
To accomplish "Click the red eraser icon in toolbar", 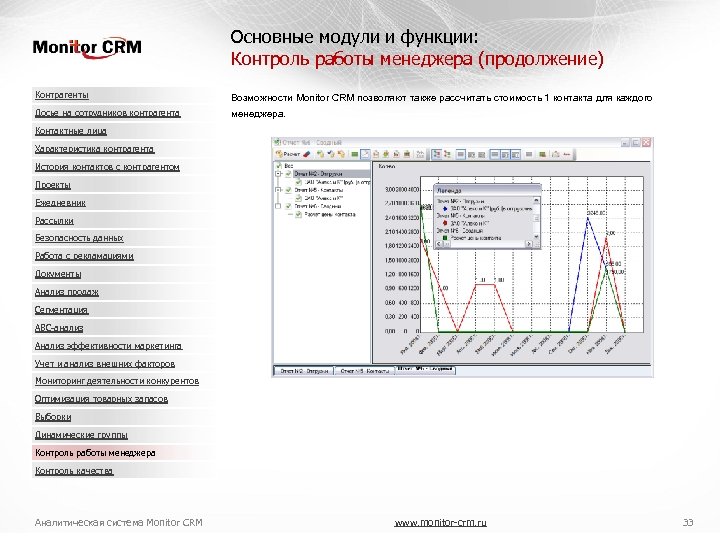I will 307,154.
